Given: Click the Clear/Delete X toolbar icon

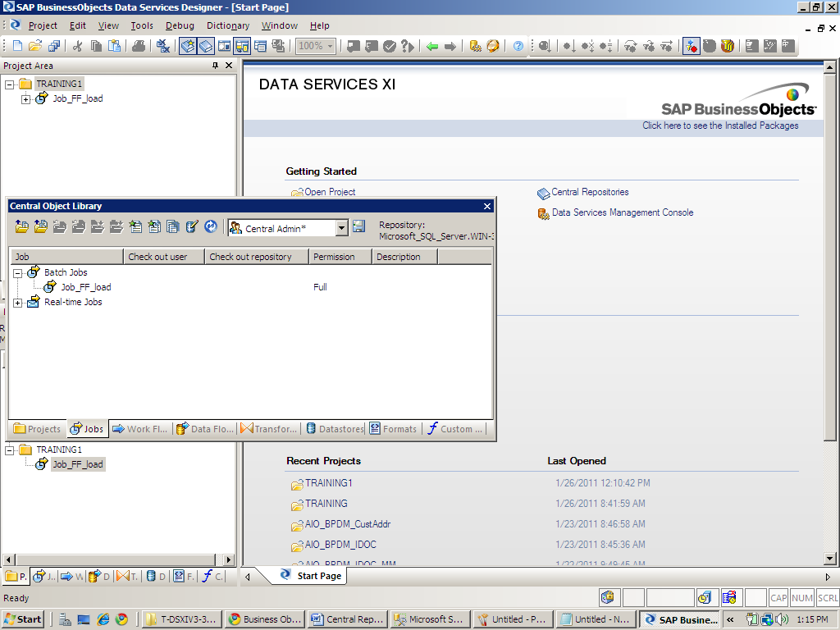Looking at the screenshot, I should click(163, 46).
